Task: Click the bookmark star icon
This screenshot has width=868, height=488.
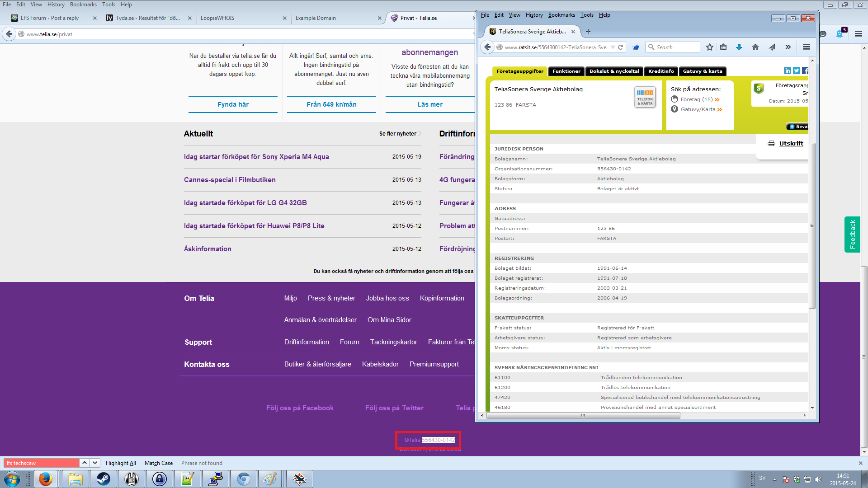Action: pyautogui.click(x=710, y=47)
